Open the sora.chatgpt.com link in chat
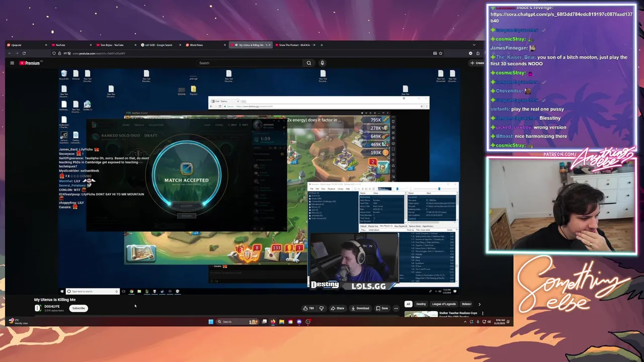This screenshot has width=644, height=362. click(561, 18)
